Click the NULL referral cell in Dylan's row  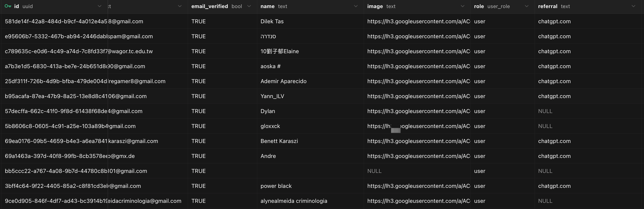tap(545, 111)
